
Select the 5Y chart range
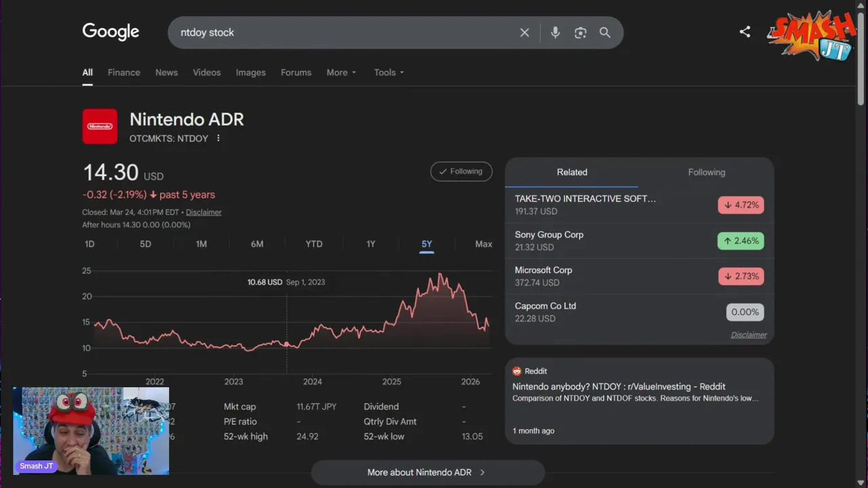(x=427, y=244)
